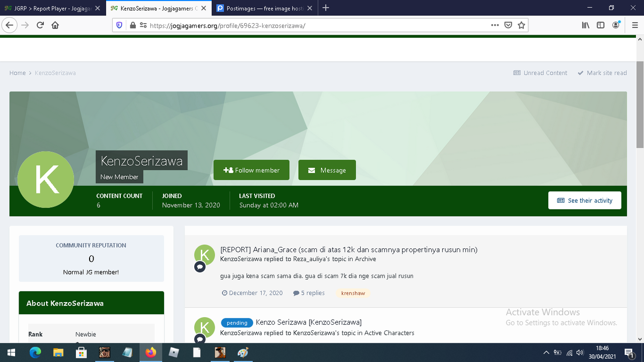Open the Windows notification center icon
The height and width of the screenshot is (362, 644).
pos(629,352)
